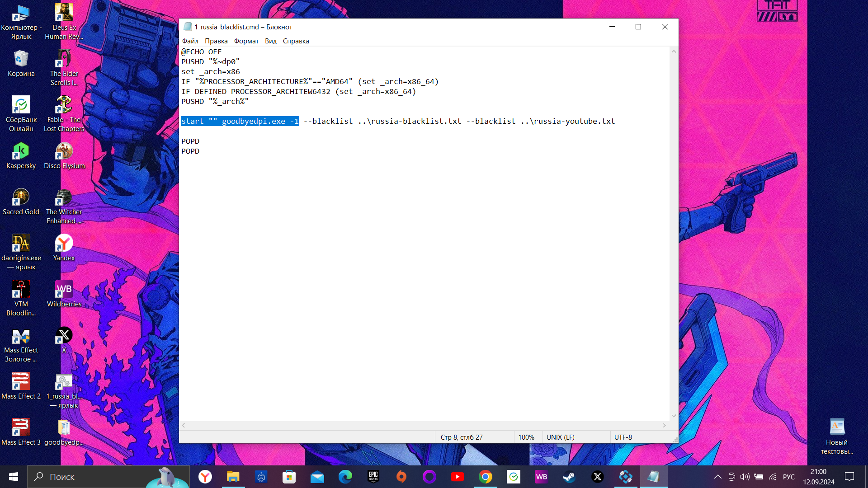Select the daorigins.exe shortcut icon
868x488 pixels.
[21, 253]
